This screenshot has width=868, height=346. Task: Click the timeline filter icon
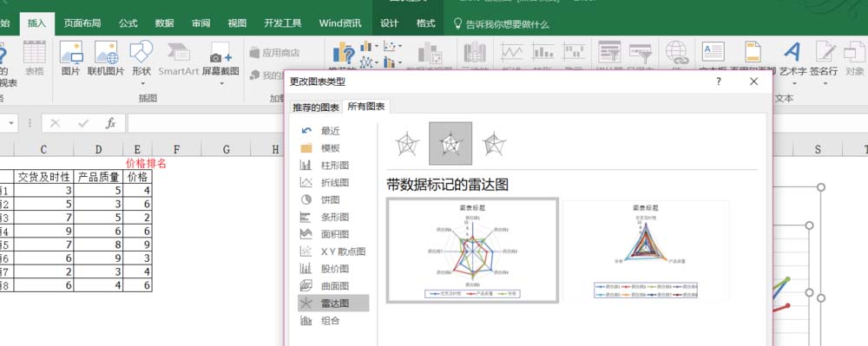641,52
